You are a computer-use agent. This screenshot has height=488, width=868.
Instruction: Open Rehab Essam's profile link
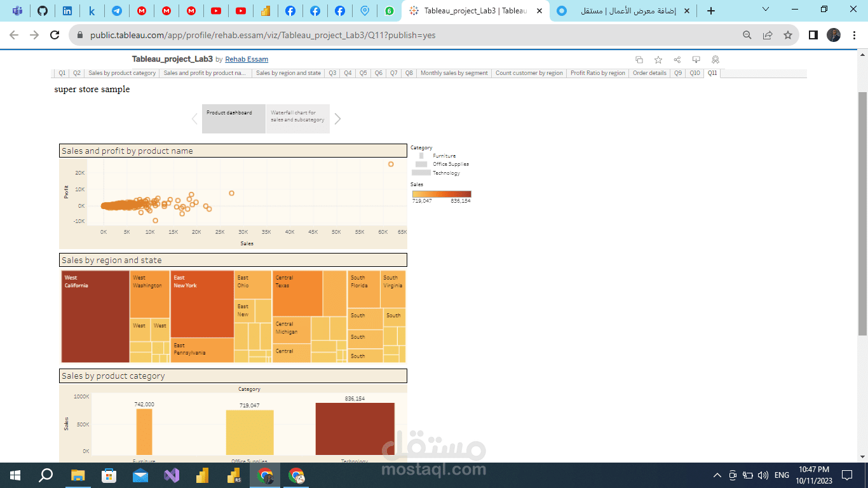(247, 60)
